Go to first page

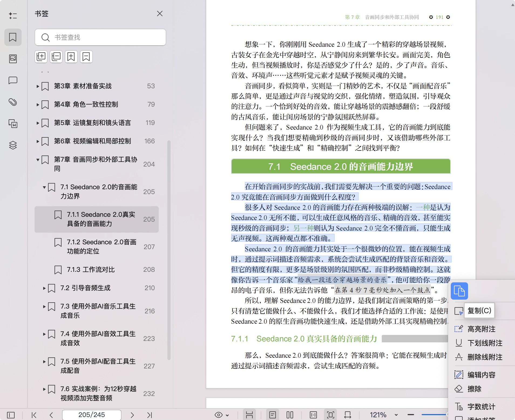(x=34, y=415)
